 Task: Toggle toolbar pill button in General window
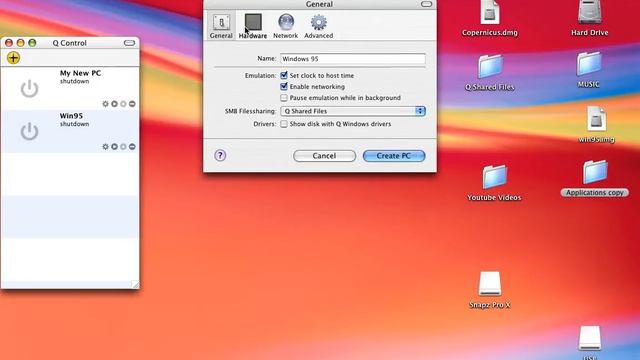[x=426, y=4]
